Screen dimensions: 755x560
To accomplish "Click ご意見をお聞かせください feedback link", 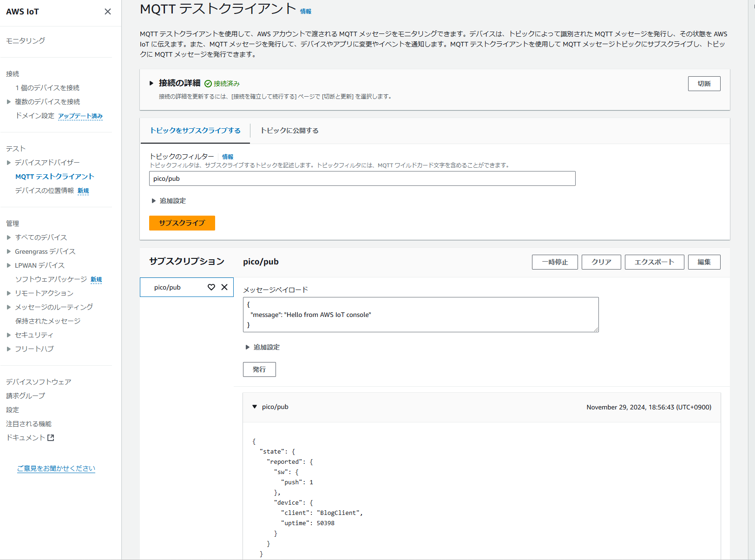I will click(x=56, y=468).
